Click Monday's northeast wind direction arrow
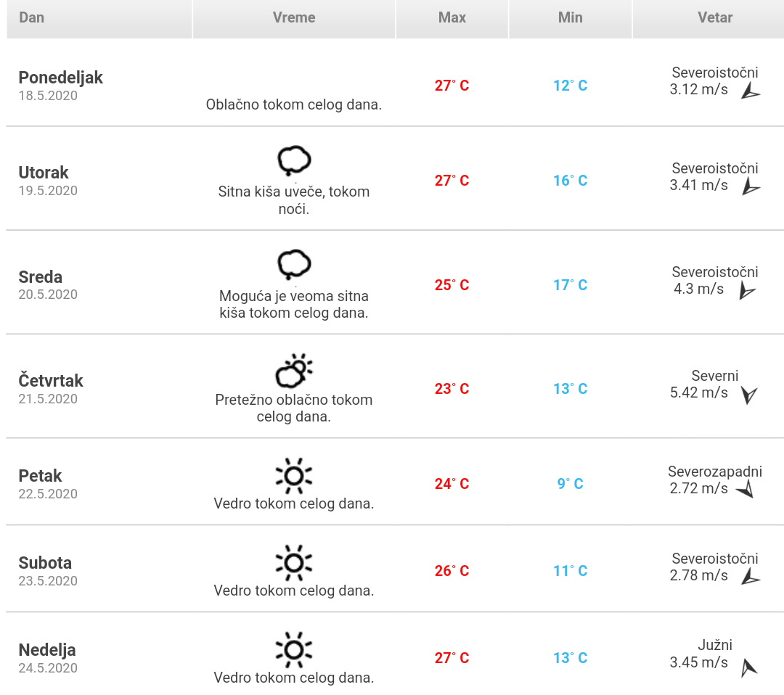 (x=750, y=91)
